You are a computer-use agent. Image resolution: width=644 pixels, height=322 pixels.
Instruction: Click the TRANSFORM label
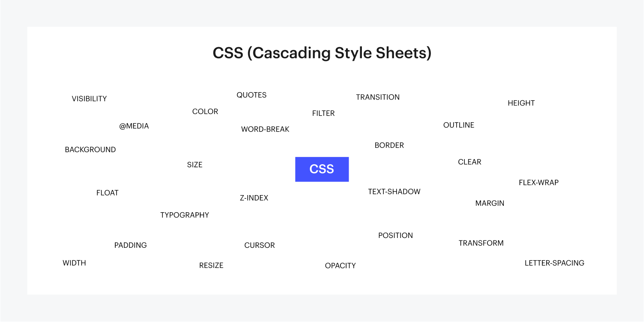click(x=481, y=243)
